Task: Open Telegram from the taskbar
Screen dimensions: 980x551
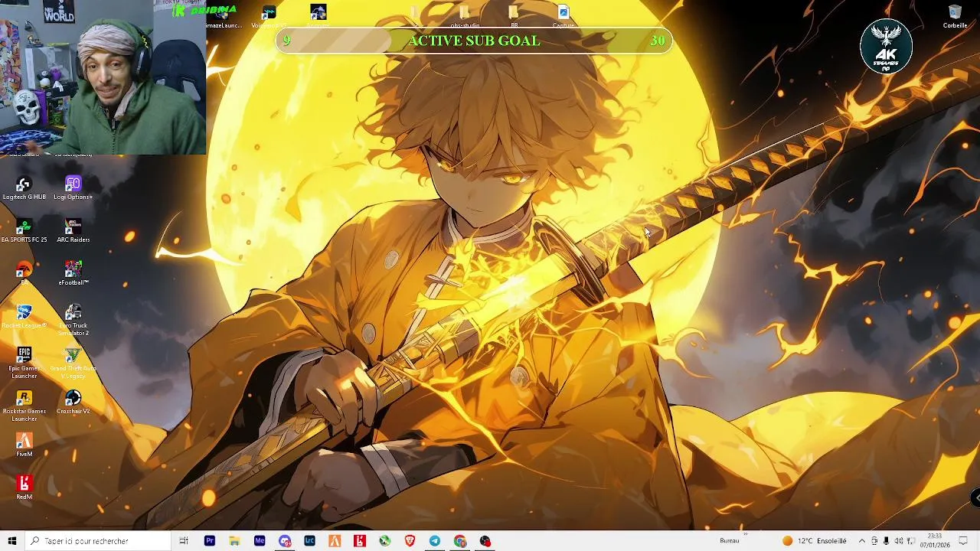Action: click(x=435, y=541)
